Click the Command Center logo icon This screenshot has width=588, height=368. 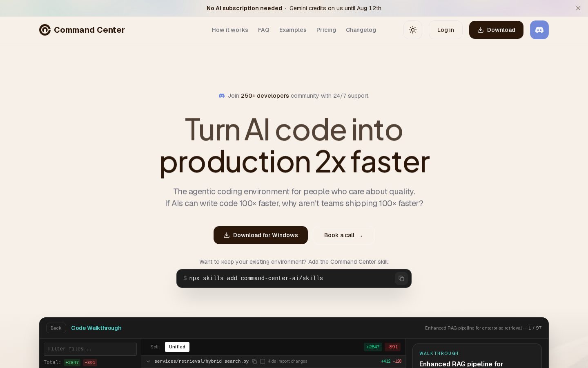[x=45, y=30]
